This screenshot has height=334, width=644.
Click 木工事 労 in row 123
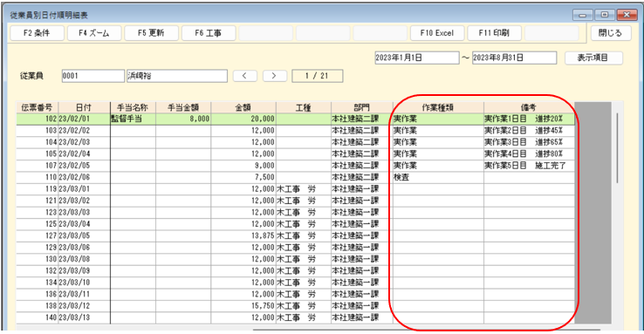tap(304, 213)
